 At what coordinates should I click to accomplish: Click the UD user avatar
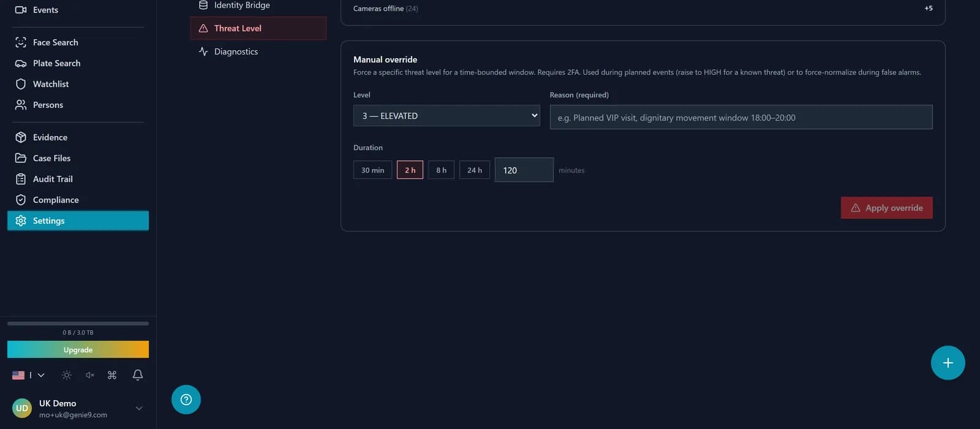tap(22, 408)
